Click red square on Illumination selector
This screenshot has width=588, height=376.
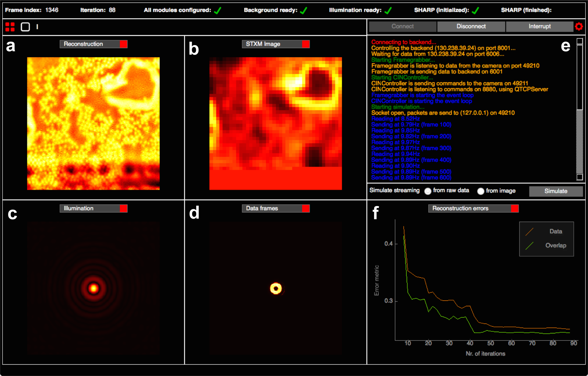click(x=123, y=208)
